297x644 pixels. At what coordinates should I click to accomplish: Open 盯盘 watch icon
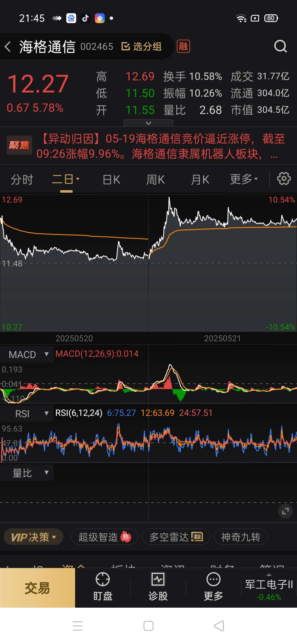pyautogui.click(x=103, y=586)
